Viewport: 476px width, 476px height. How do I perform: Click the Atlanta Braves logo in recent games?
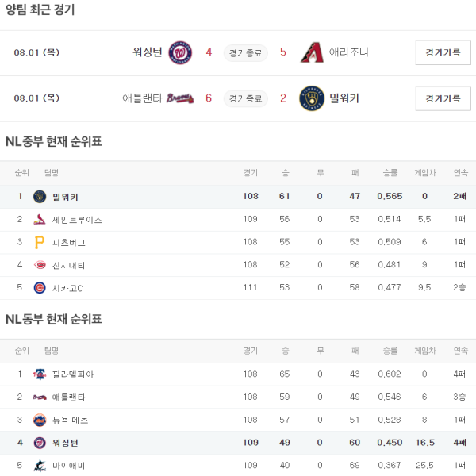click(181, 98)
